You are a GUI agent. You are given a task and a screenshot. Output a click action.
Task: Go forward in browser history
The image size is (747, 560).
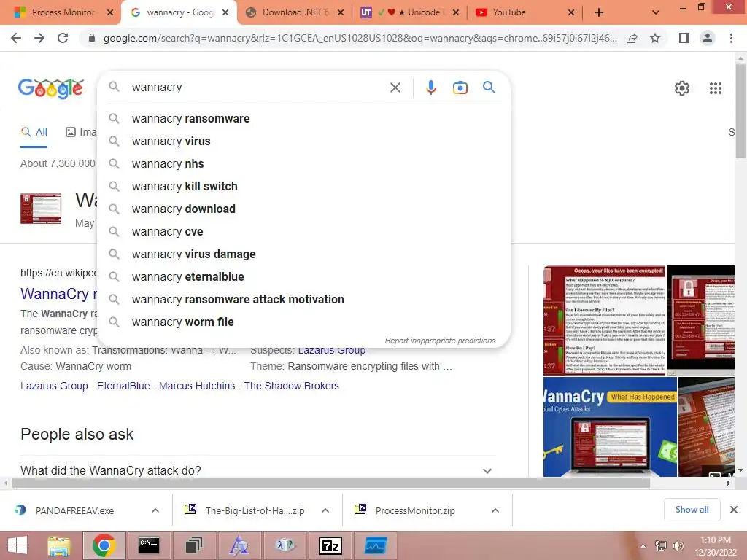(39, 38)
